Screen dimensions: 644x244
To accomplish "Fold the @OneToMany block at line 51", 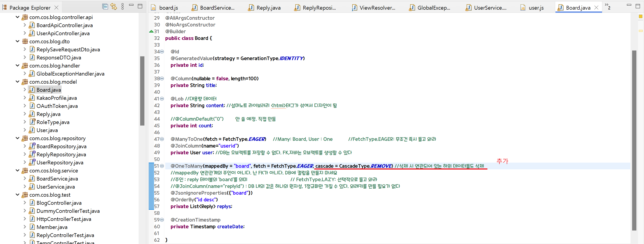I will pos(162,166).
